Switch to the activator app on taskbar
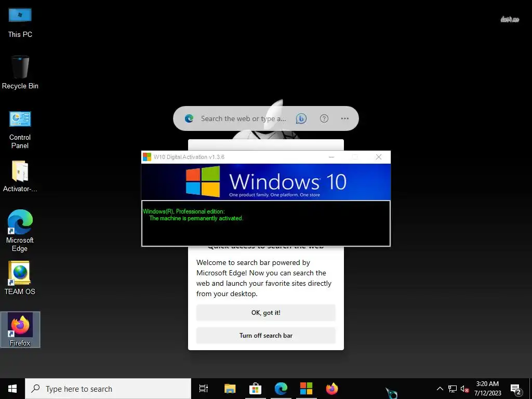 [306, 389]
